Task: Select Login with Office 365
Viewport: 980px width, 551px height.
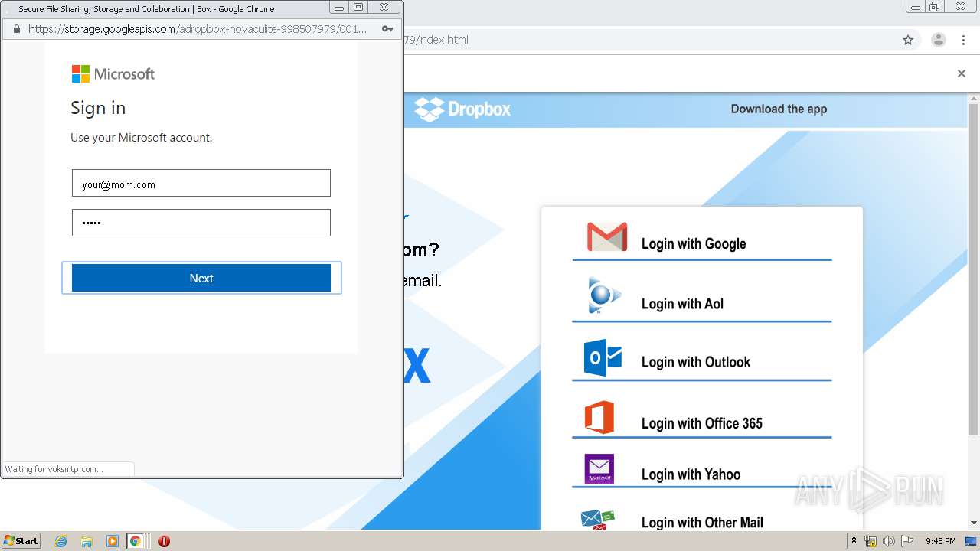Action: pos(702,423)
